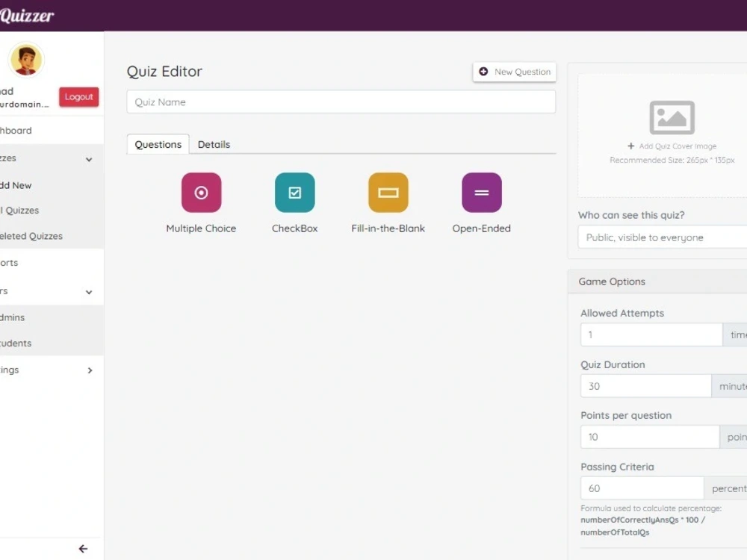
Task: Click the Quiz Duration value field
Action: click(x=646, y=386)
